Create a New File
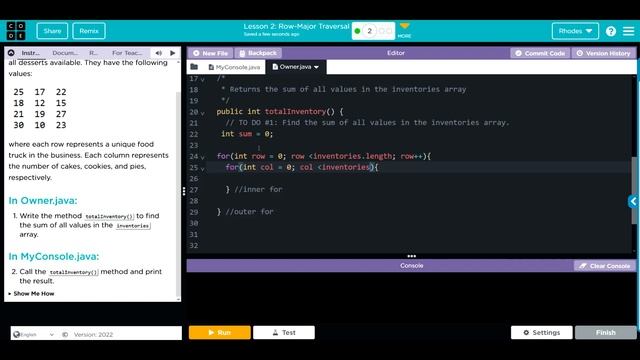This screenshot has height=360, width=640. tap(211, 53)
